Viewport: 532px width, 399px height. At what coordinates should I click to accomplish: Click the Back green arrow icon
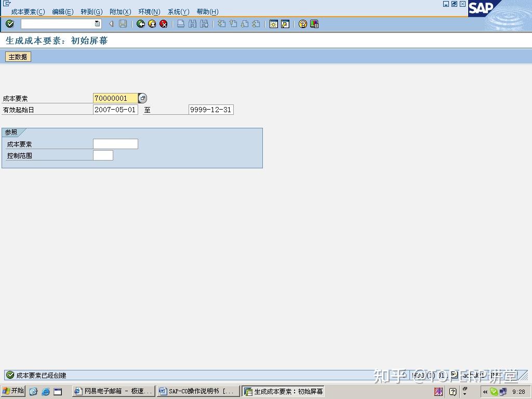pos(140,24)
